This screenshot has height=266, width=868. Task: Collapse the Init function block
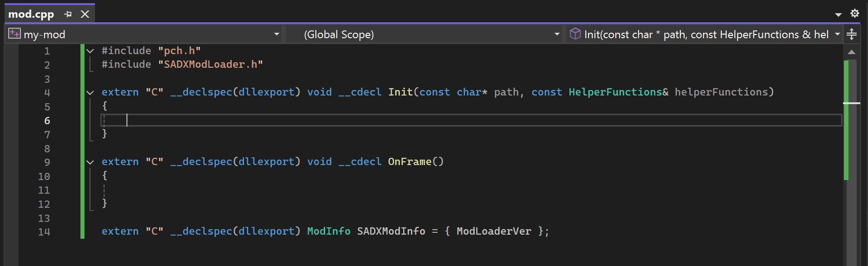point(90,93)
